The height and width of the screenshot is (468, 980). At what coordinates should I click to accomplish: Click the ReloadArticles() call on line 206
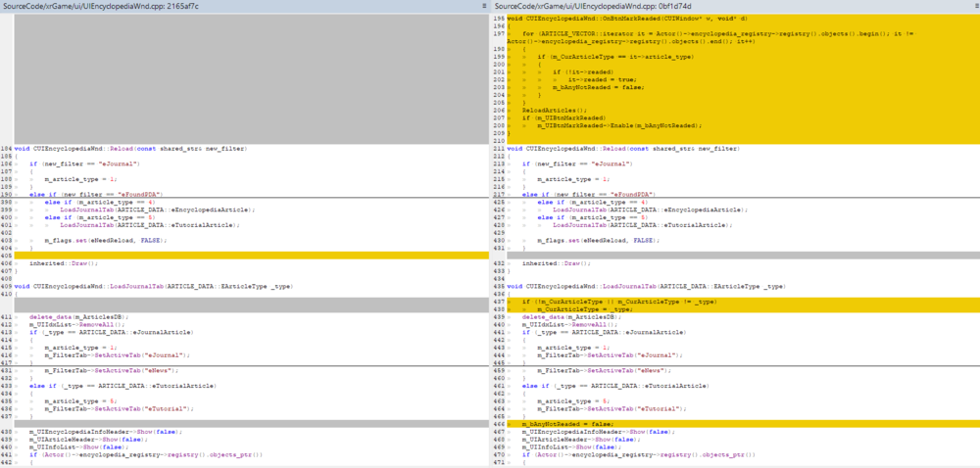coord(554,110)
